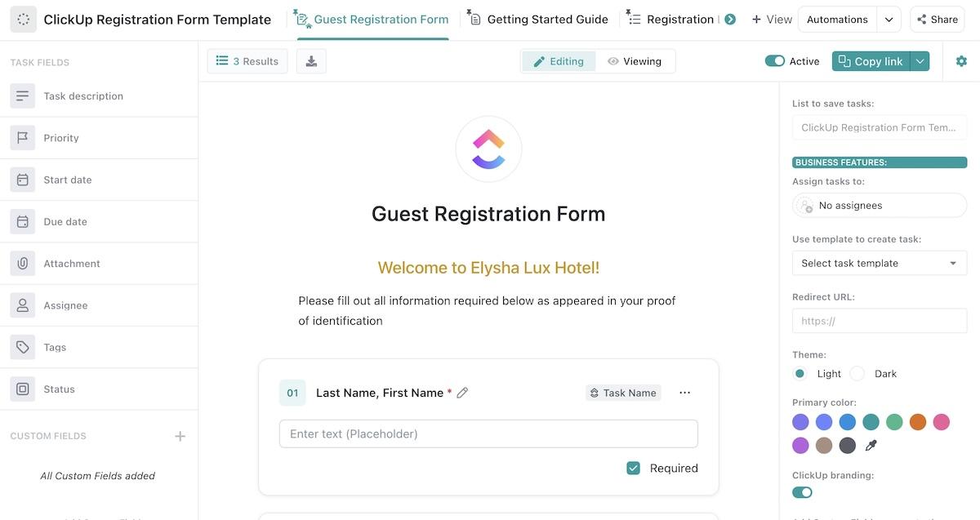The image size is (980, 520).
Task: Open the Select task template dropdown
Action: pyautogui.click(x=879, y=263)
